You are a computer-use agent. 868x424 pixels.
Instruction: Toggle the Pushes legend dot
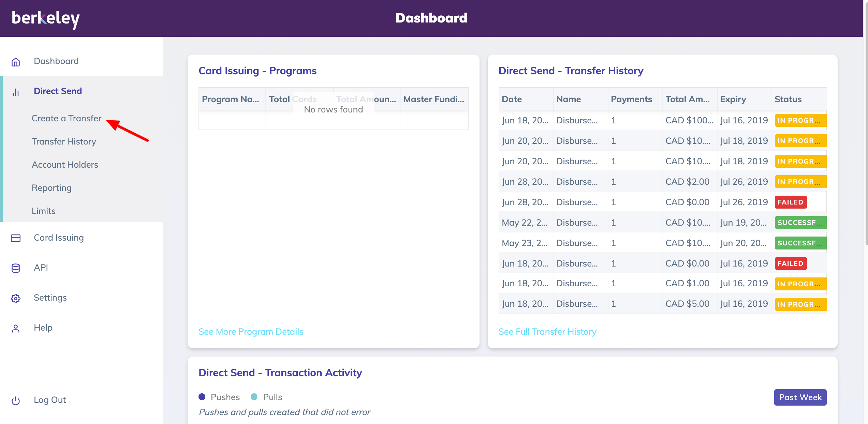click(202, 397)
